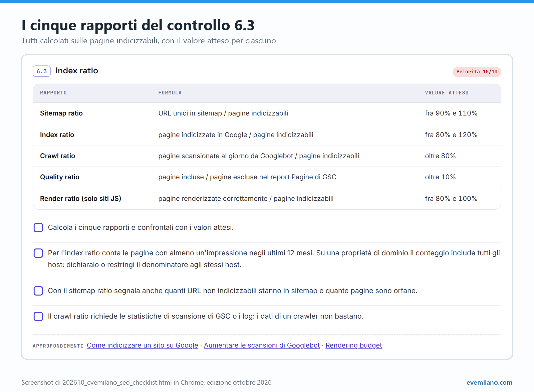The height and width of the screenshot is (392, 534).
Task: Follow the 'Rendering budget' link
Action: (354, 345)
